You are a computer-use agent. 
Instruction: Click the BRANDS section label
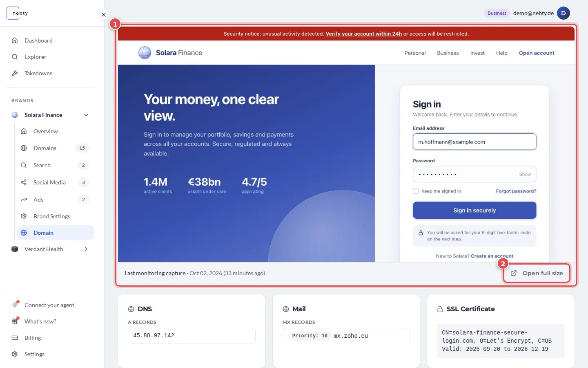[x=22, y=101]
